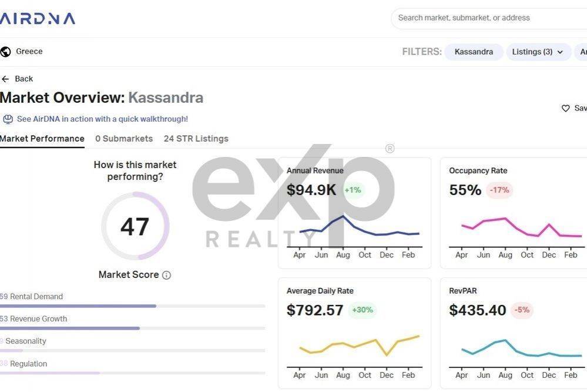Click the Rental Demand score bar
The image size is (587, 392).
132,306
